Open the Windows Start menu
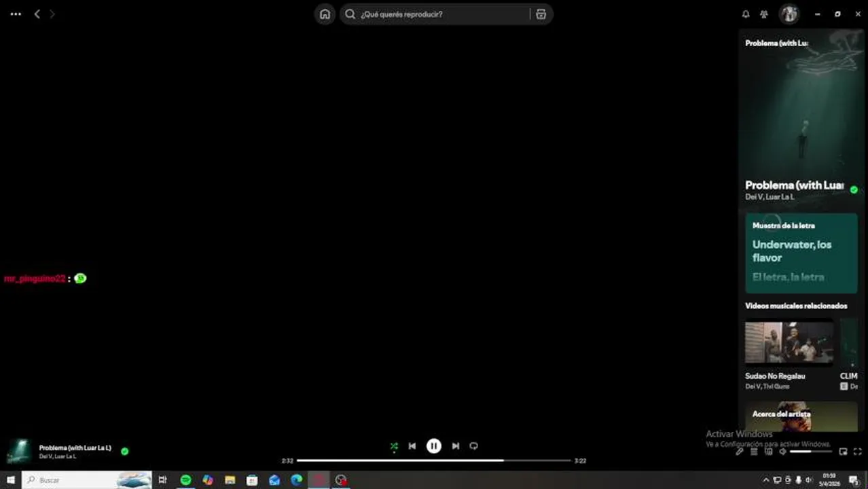Screen dimensions: 868x489 [x=11, y=480]
